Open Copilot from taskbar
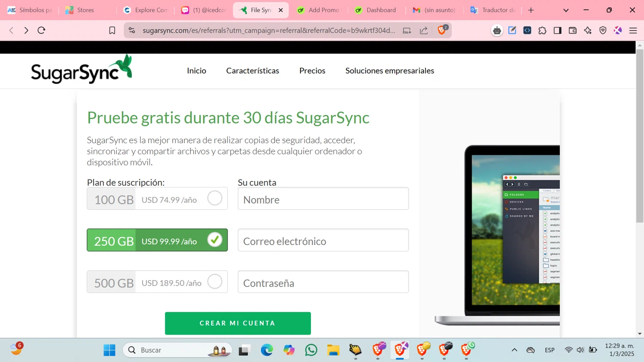The image size is (644, 362). (x=289, y=350)
